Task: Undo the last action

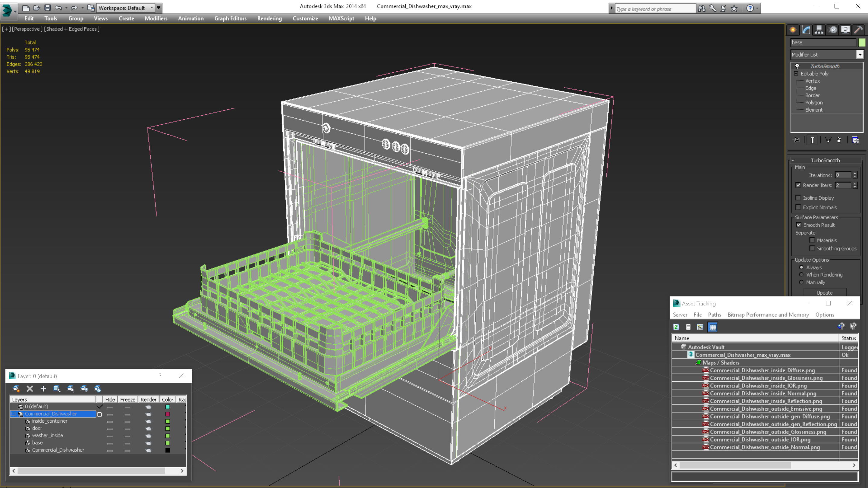Action: (58, 8)
